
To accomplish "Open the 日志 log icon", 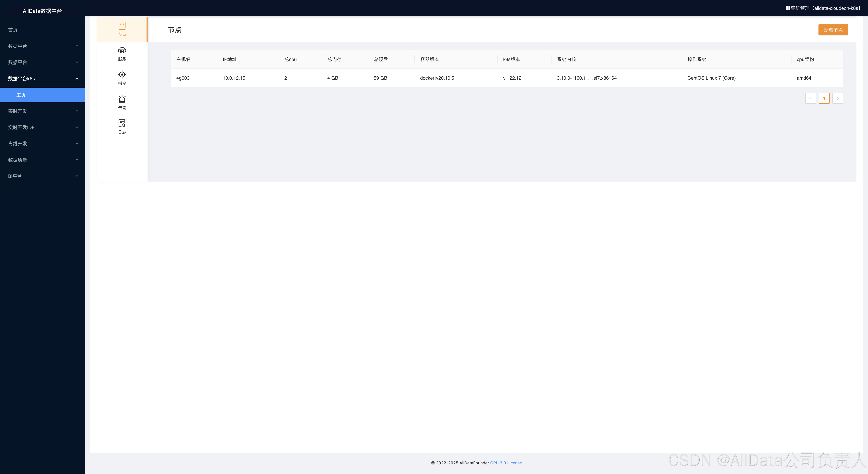I will pyautogui.click(x=122, y=127).
